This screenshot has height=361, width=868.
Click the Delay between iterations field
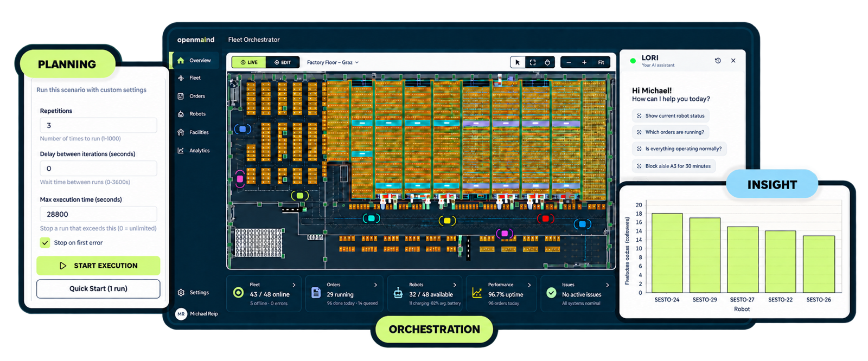pos(98,169)
